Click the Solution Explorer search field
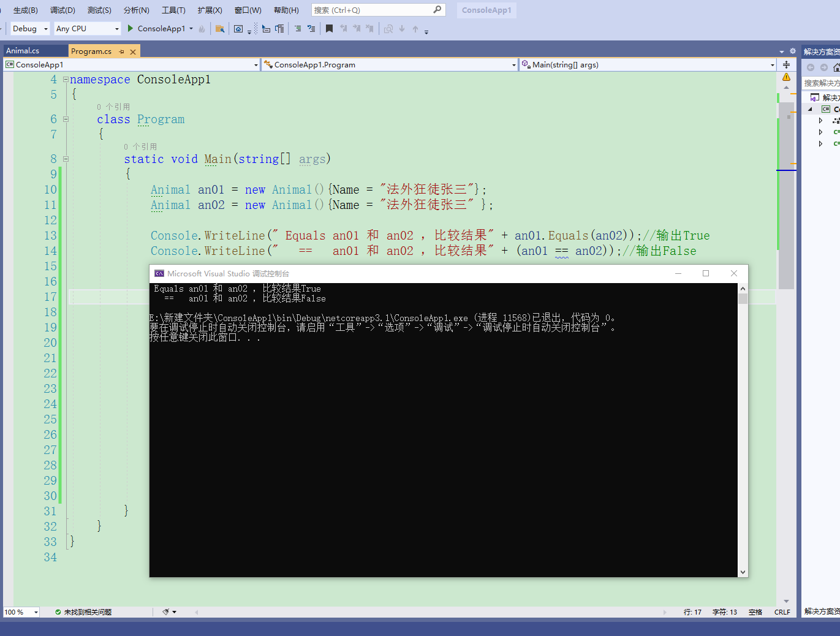The width and height of the screenshot is (840, 636). click(x=821, y=83)
